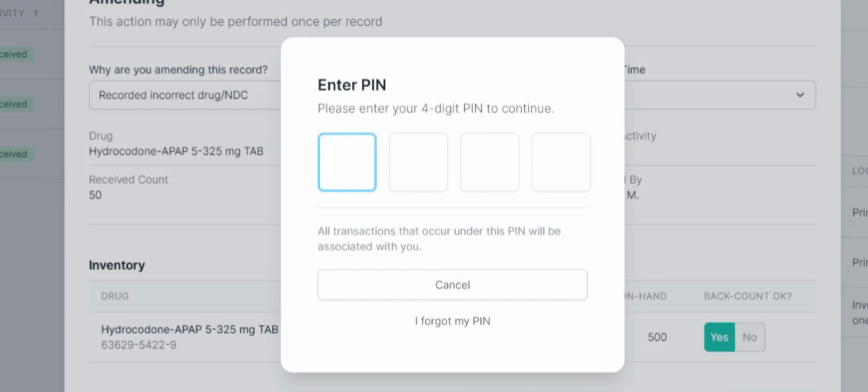This screenshot has height=392, width=868.
Task: Click the on-hand value 500
Action: (x=657, y=338)
